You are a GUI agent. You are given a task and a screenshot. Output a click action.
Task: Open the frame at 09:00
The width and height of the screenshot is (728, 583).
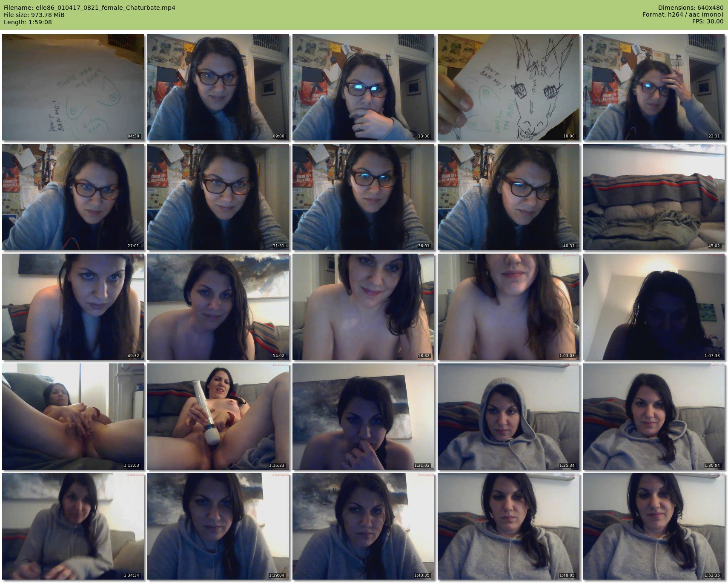pyautogui.click(x=218, y=87)
